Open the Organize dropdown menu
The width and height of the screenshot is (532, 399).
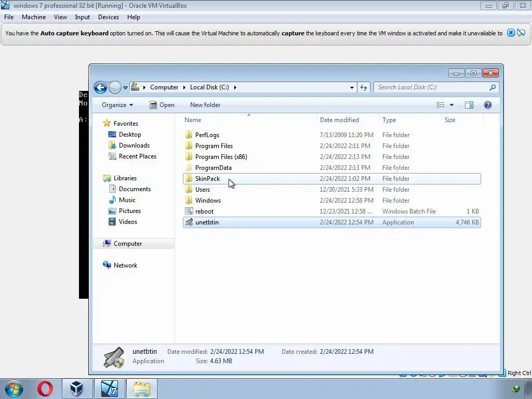pyautogui.click(x=117, y=105)
